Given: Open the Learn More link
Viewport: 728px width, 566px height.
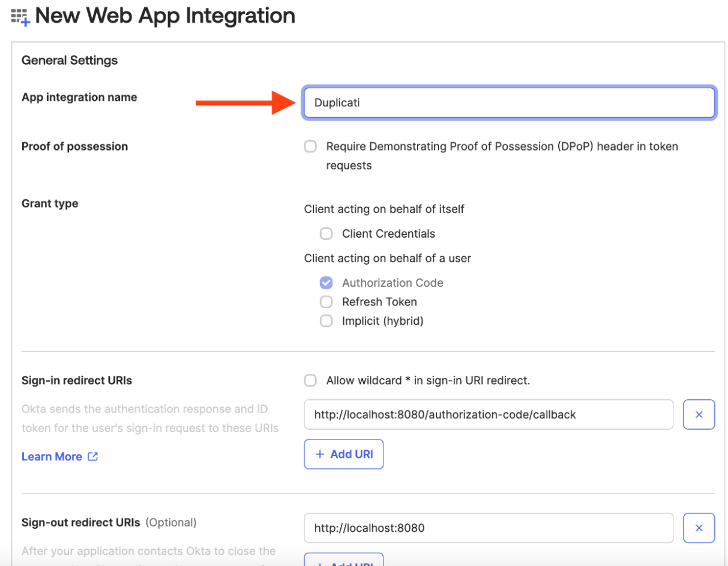Looking at the screenshot, I should (x=52, y=457).
